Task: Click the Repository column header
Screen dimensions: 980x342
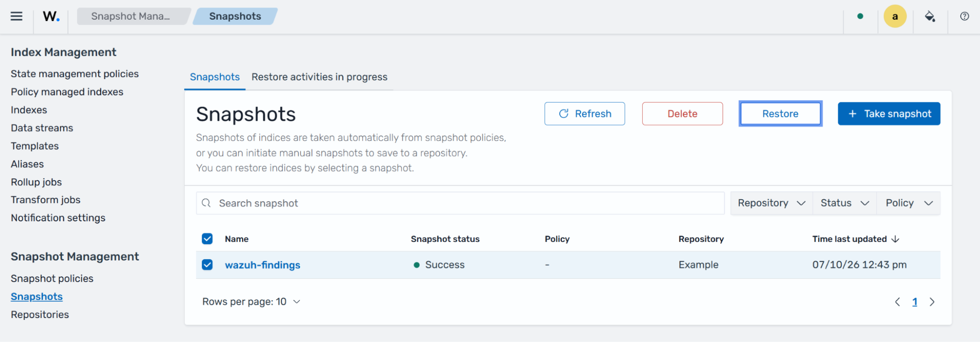Action: click(x=701, y=239)
